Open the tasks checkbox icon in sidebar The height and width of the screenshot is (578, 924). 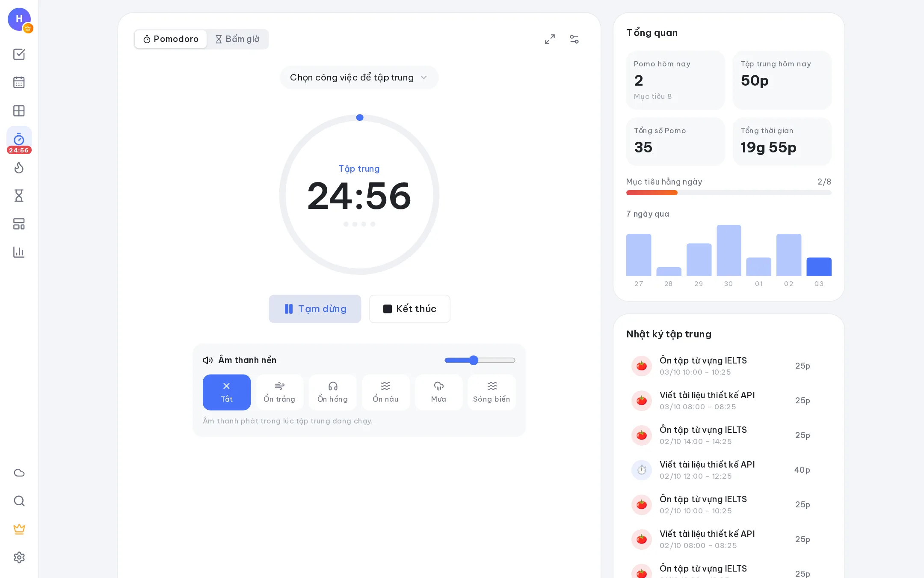[x=19, y=54]
